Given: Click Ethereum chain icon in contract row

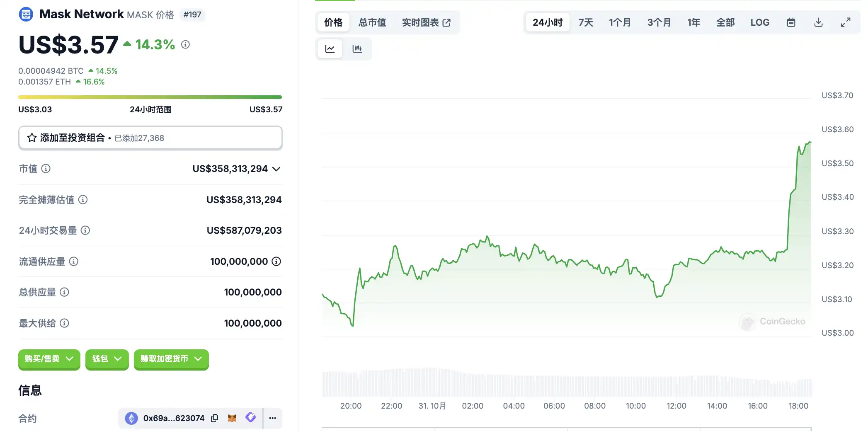Looking at the screenshot, I should (131, 418).
